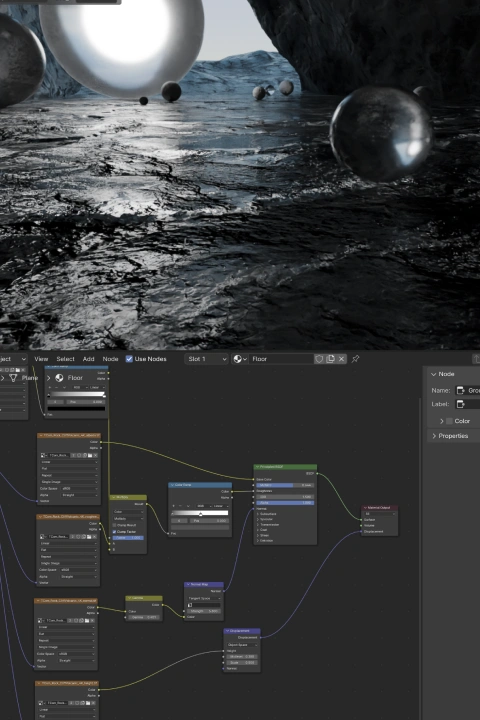The height and width of the screenshot is (720, 480).
Task: Open Multiply blend mode dropdown
Action: tap(128, 518)
